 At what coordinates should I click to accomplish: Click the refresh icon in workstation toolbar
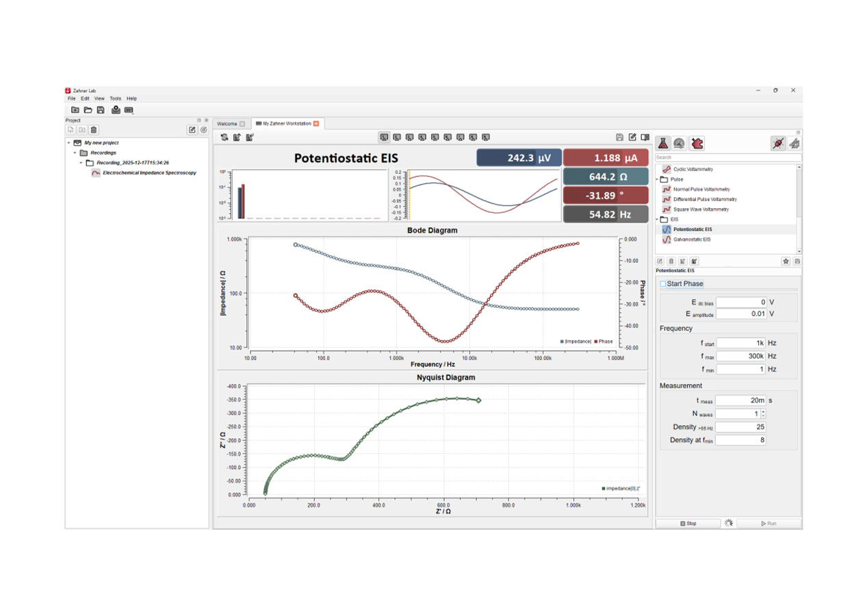pyautogui.click(x=224, y=138)
